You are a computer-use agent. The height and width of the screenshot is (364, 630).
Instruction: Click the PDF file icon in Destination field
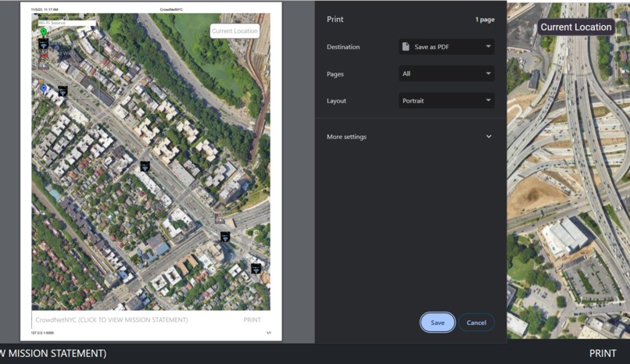pyautogui.click(x=406, y=47)
